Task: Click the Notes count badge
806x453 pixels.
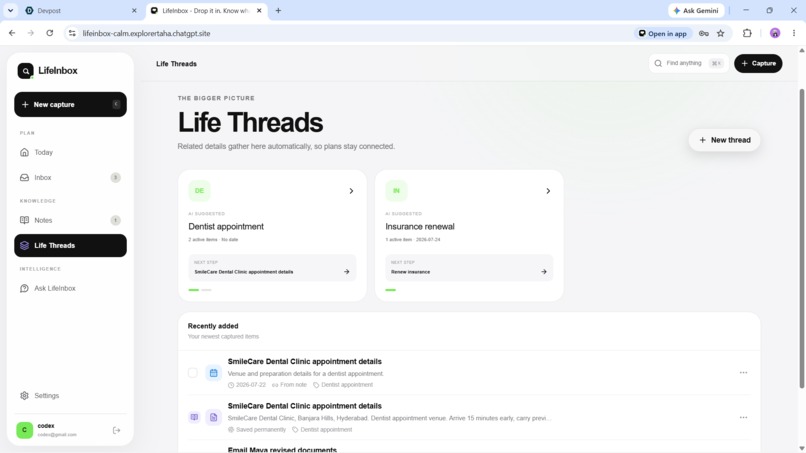Action: [x=116, y=220]
